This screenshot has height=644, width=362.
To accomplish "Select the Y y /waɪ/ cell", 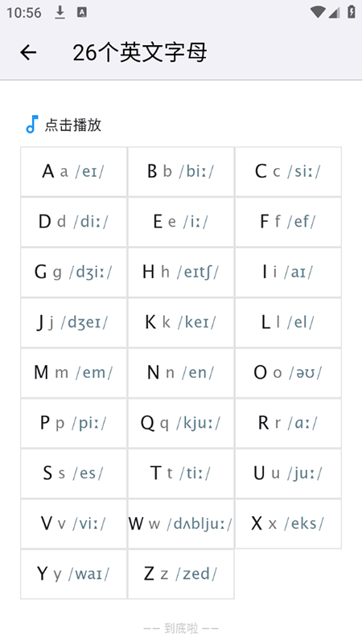I will (x=73, y=574).
